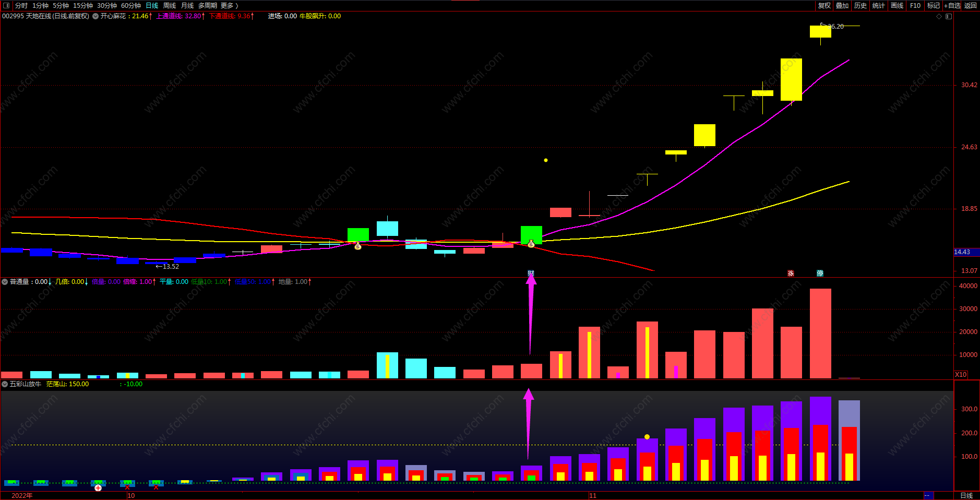Open the period selector at bottom right '日线'
The image size is (980, 500).
pyautogui.click(x=966, y=495)
